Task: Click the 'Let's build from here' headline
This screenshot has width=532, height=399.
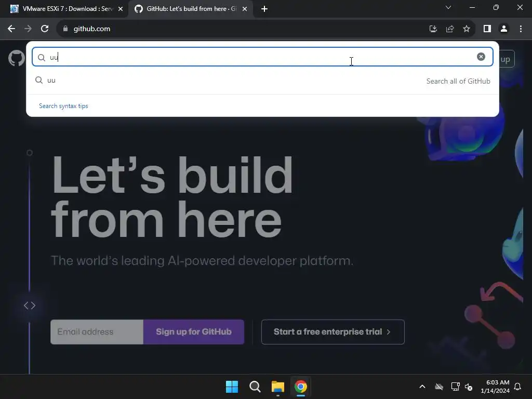Action: [x=171, y=197]
